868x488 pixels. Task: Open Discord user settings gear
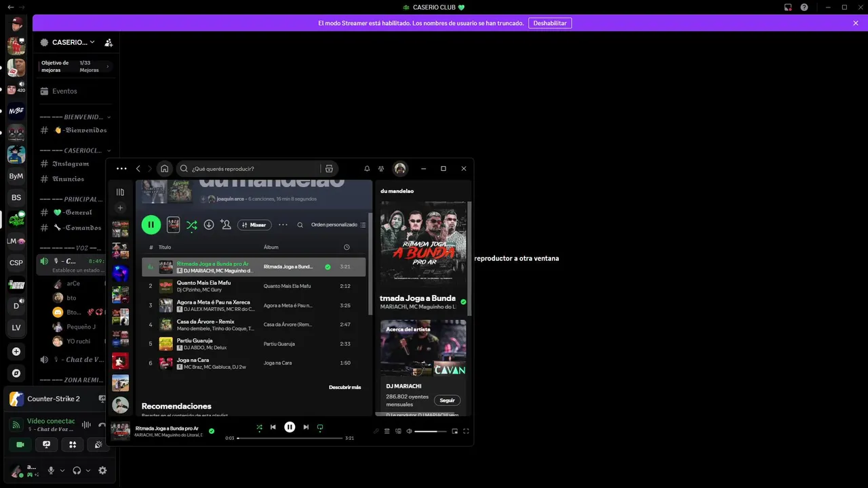[102, 470]
